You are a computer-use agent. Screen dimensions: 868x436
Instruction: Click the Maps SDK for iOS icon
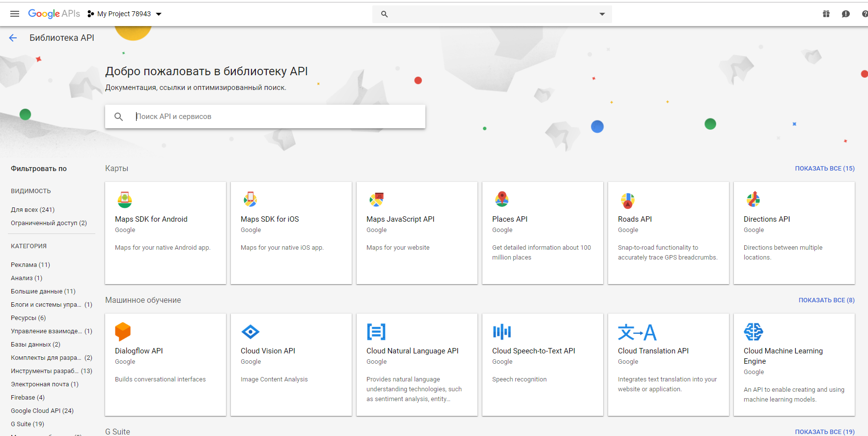tap(251, 200)
